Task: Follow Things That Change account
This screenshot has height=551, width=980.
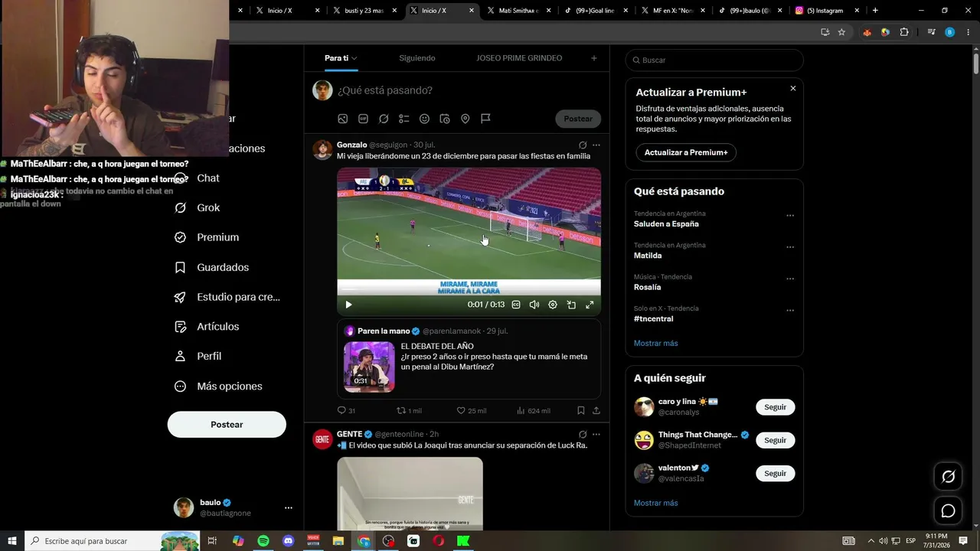Action: pos(775,440)
